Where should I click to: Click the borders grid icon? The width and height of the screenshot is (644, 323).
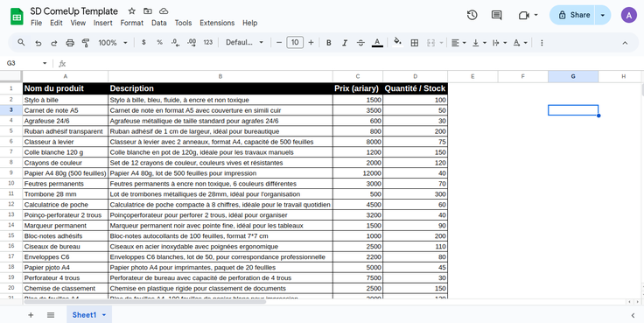(x=415, y=43)
